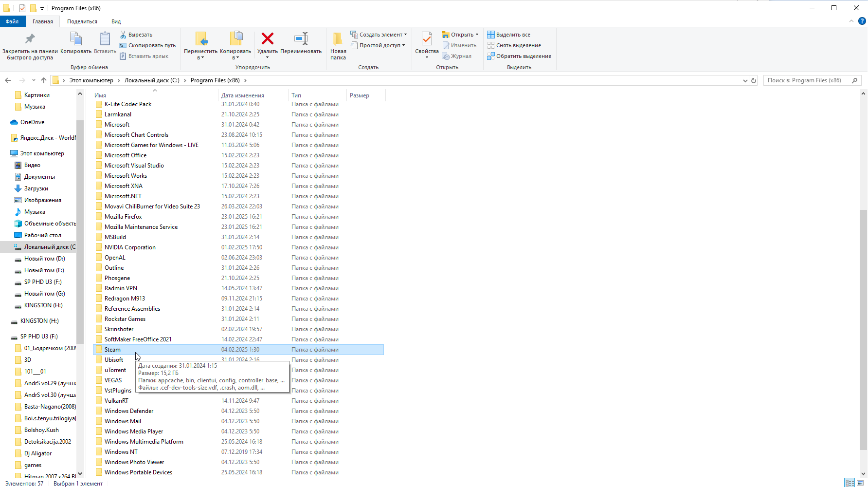
Task: Create a new folder with Новая папка
Action: (x=338, y=46)
